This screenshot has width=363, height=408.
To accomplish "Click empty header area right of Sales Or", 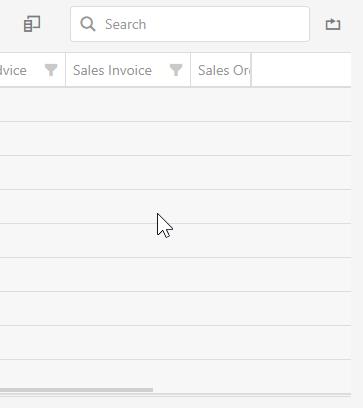I will click(301, 70).
